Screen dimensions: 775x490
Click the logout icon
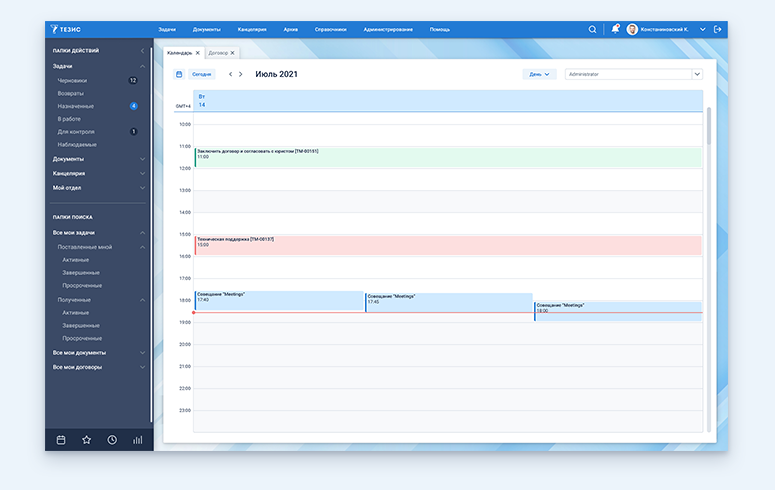pos(717,30)
